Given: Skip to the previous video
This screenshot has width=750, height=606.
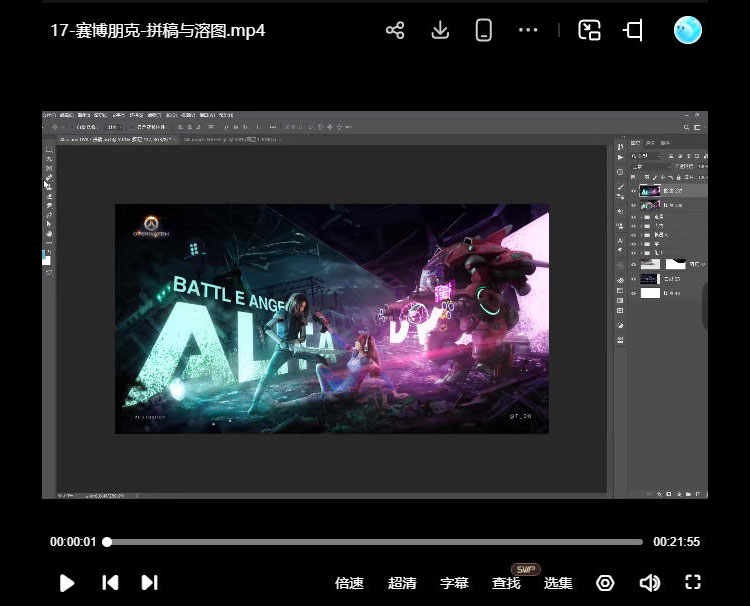Looking at the screenshot, I should pyautogui.click(x=111, y=582).
